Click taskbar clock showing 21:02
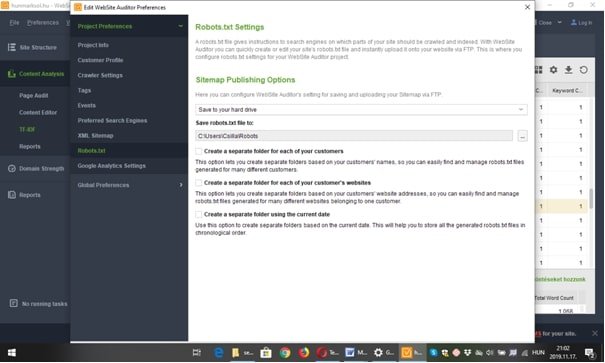This screenshot has width=605, height=363. 563,352
